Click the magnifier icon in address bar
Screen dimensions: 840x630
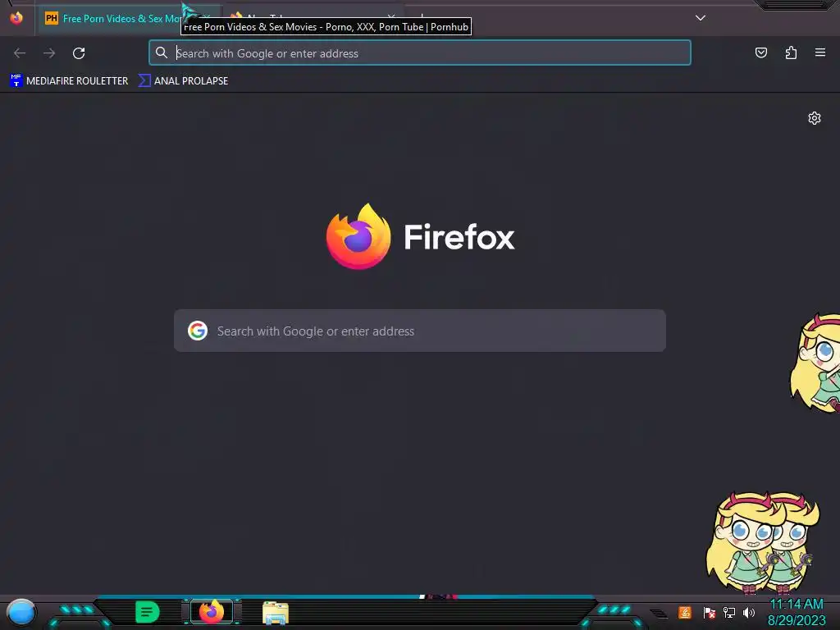(162, 52)
